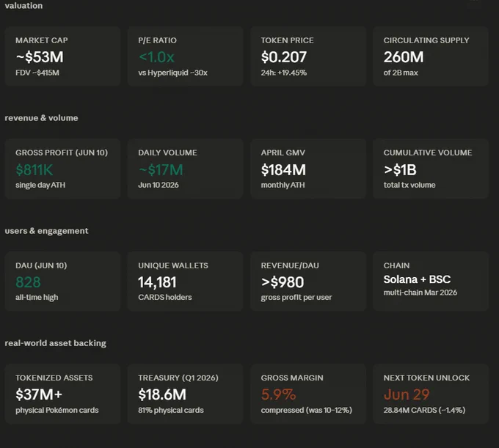Open the Unique Wallets 14,181 card
499x448 pixels.
(185, 282)
